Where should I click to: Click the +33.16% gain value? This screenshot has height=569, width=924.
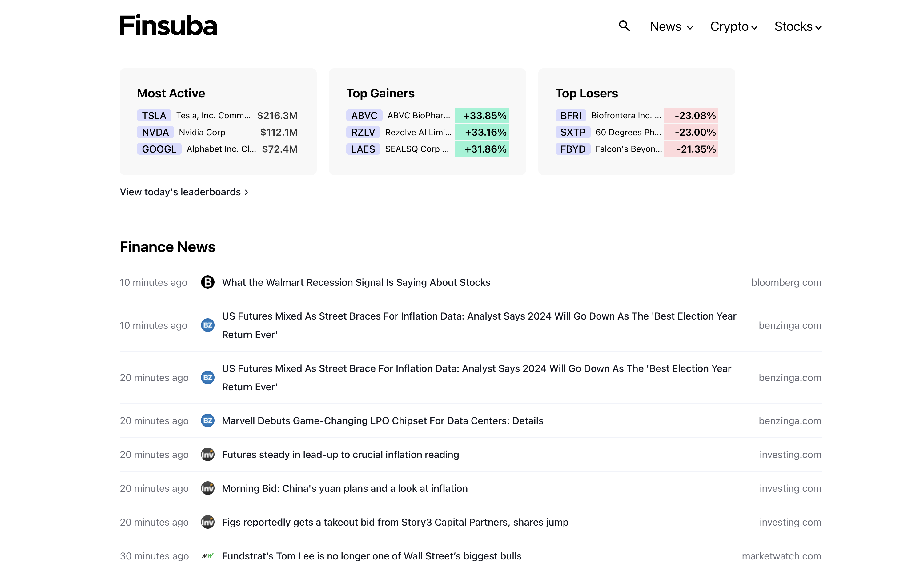point(482,132)
